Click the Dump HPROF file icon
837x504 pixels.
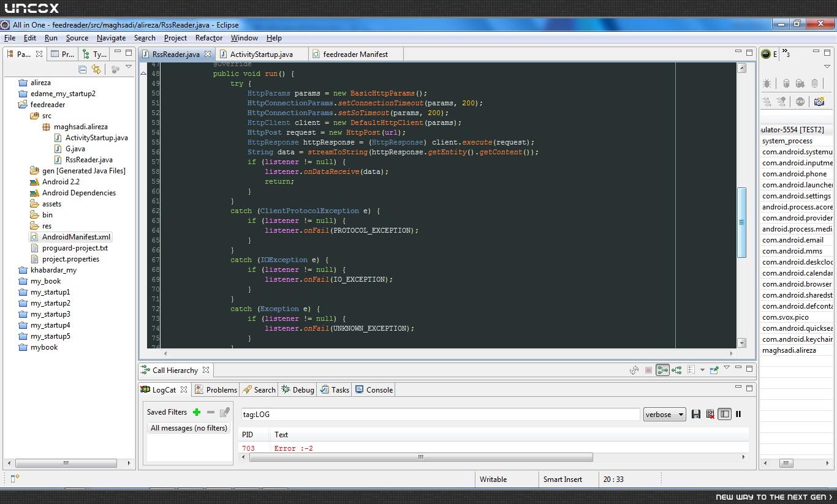coord(800,83)
